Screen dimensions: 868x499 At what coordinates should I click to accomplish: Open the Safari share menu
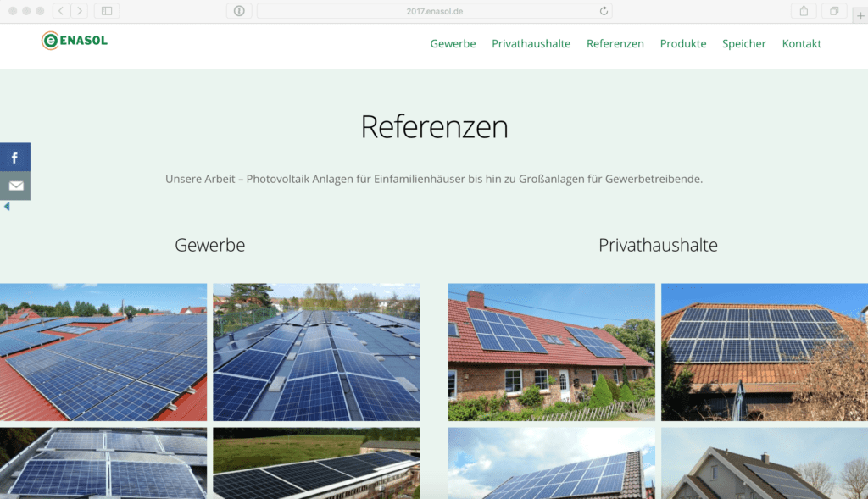point(804,10)
